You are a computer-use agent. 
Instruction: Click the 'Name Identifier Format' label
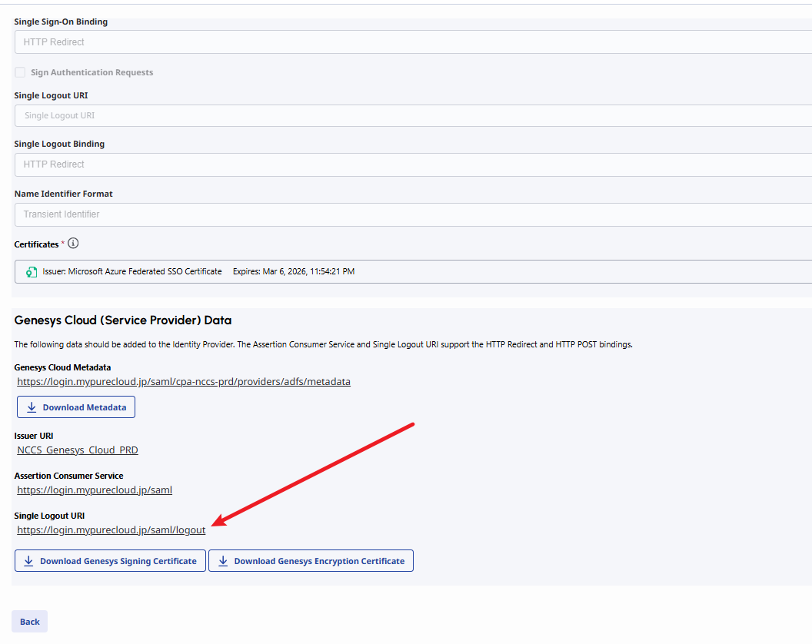point(64,194)
